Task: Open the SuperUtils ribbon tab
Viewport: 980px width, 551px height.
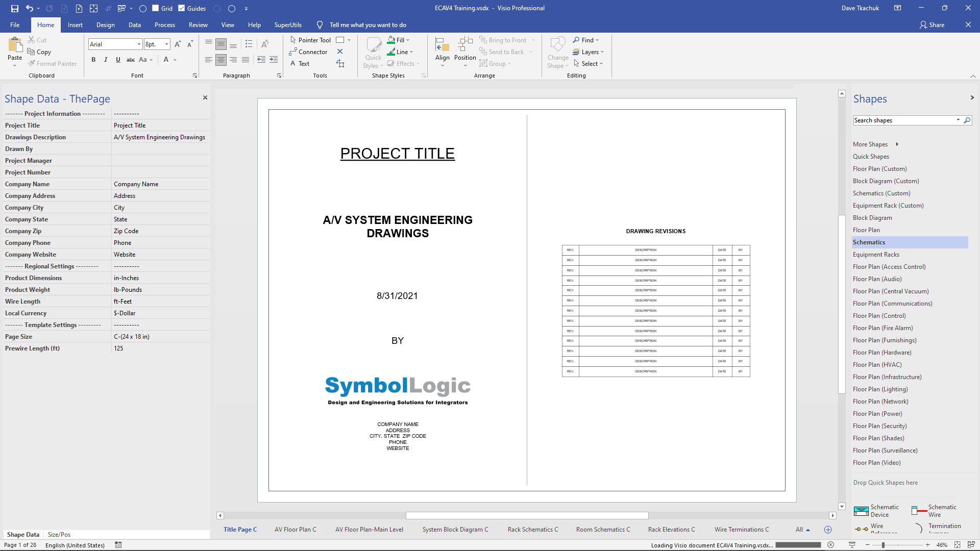Action: 288,24
